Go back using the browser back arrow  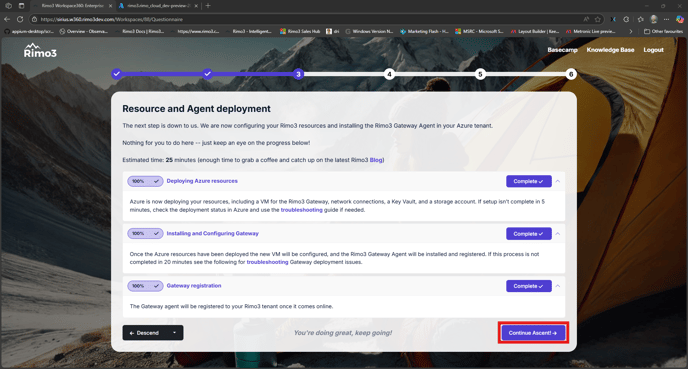tap(7, 19)
